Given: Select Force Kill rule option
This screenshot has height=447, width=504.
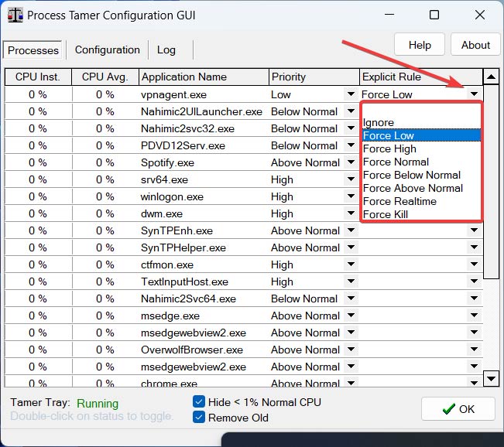Looking at the screenshot, I should click(x=421, y=214).
